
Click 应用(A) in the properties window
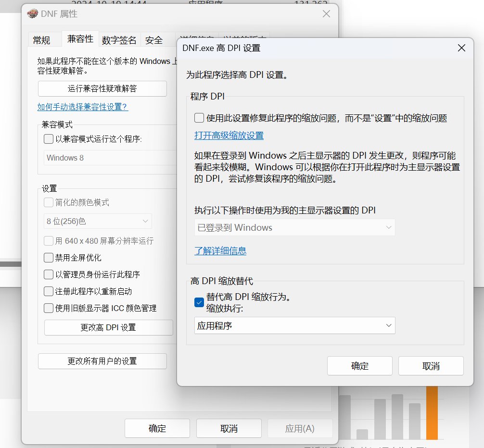click(x=300, y=428)
